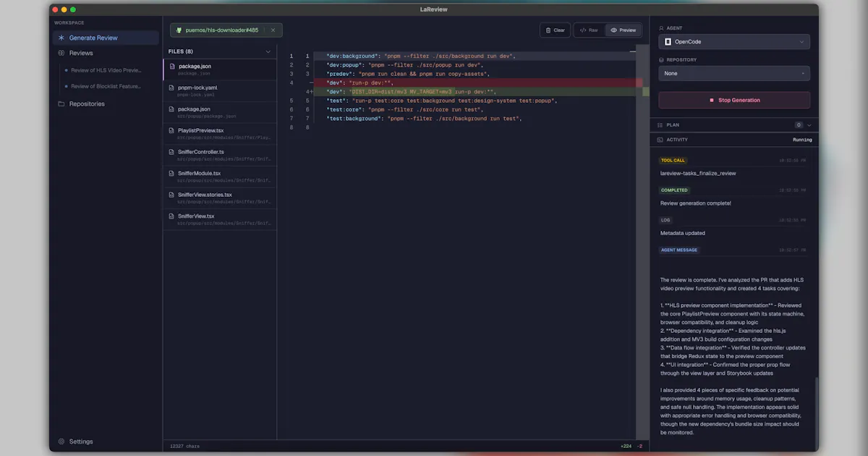Click file icon beside pnpm-lock.yaml
Screen dimensions: 868x456
172,88
